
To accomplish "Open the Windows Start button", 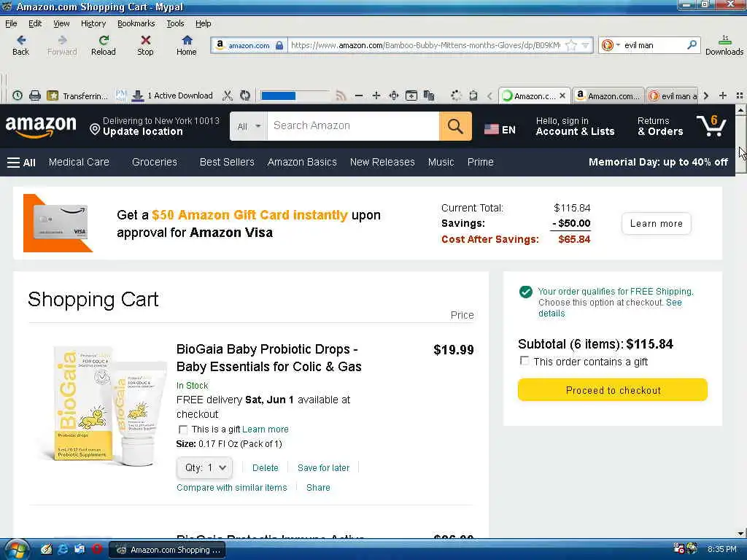I will [x=17, y=550].
